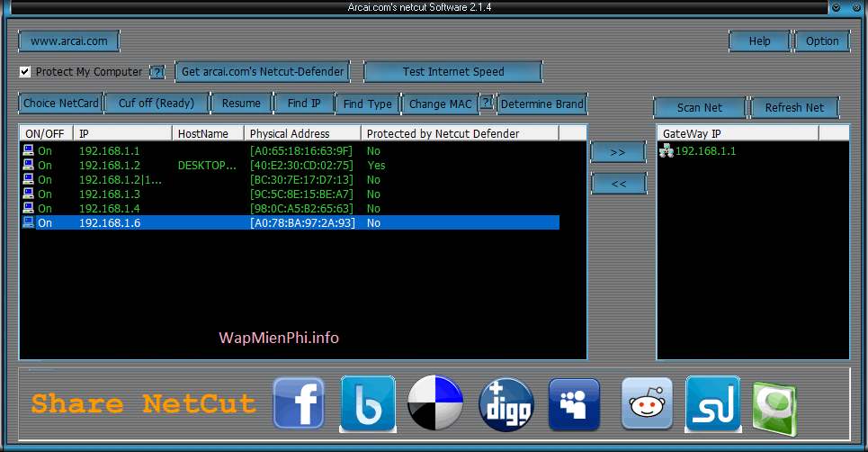The width and height of the screenshot is (868, 452).
Task: Click Determine Brand button
Action: (x=542, y=104)
